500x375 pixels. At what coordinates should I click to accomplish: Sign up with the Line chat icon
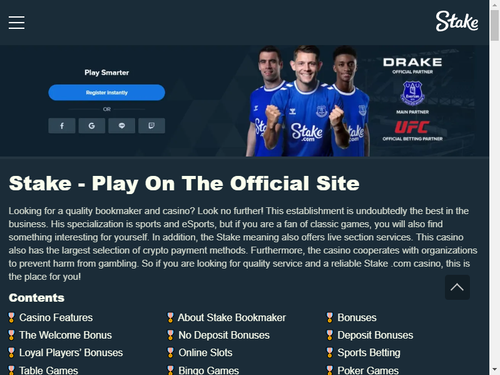click(x=122, y=126)
